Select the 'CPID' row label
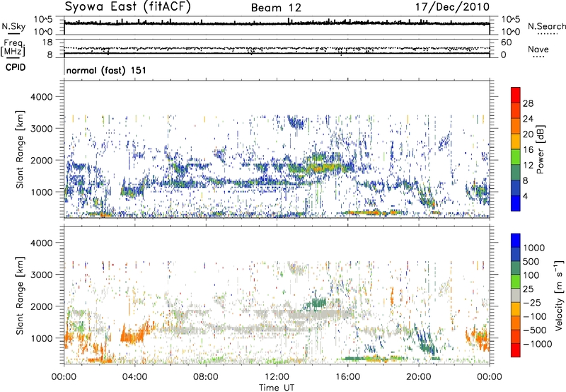Image resolution: width=566 pixels, height=392 pixels. tap(16, 67)
